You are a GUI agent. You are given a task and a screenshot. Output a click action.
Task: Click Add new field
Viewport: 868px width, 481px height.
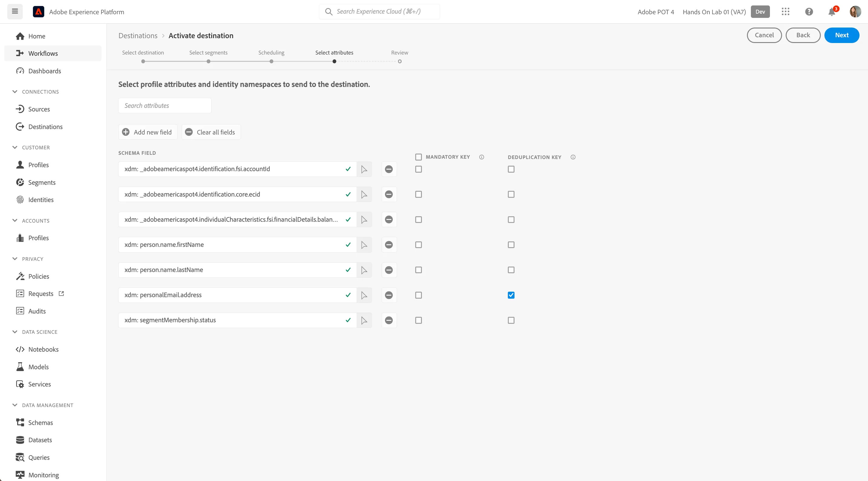coord(148,132)
